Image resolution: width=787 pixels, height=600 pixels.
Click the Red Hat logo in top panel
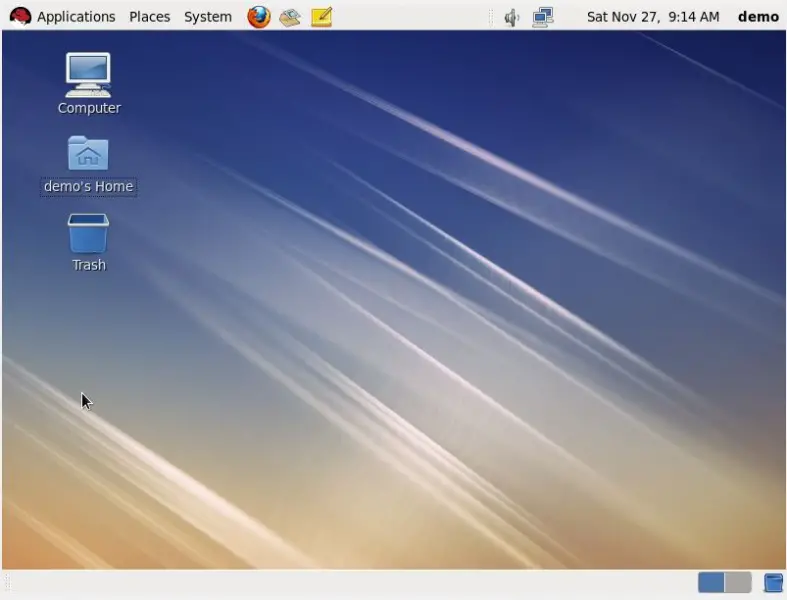click(20, 17)
